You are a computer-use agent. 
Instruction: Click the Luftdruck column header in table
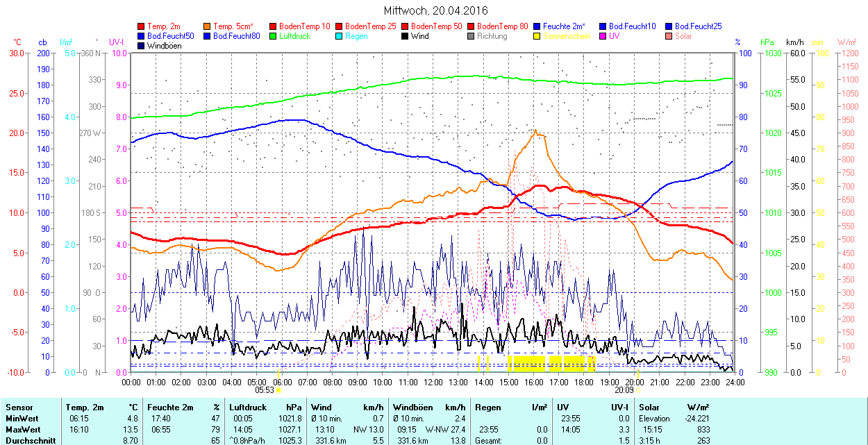coord(248,407)
